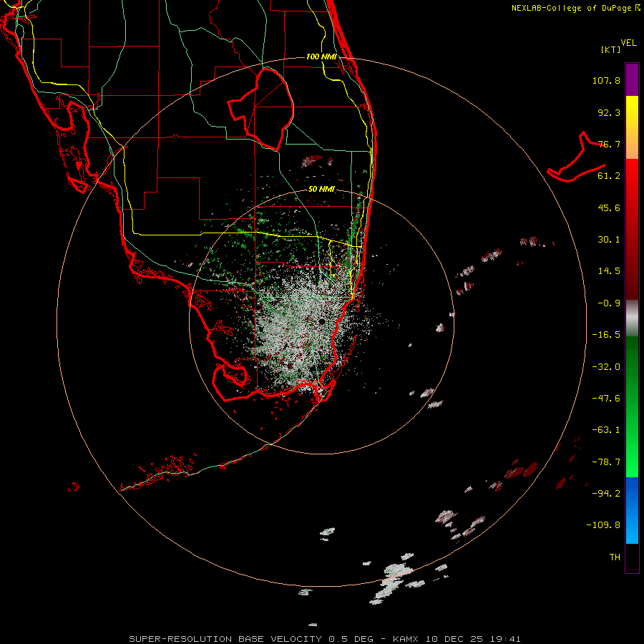
Task: Click the blue segment of the velocity color bar
Action: click(x=632, y=510)
